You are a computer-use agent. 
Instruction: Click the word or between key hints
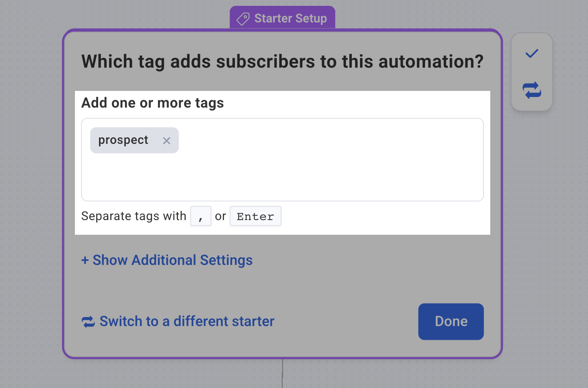[x=220, y=216]
